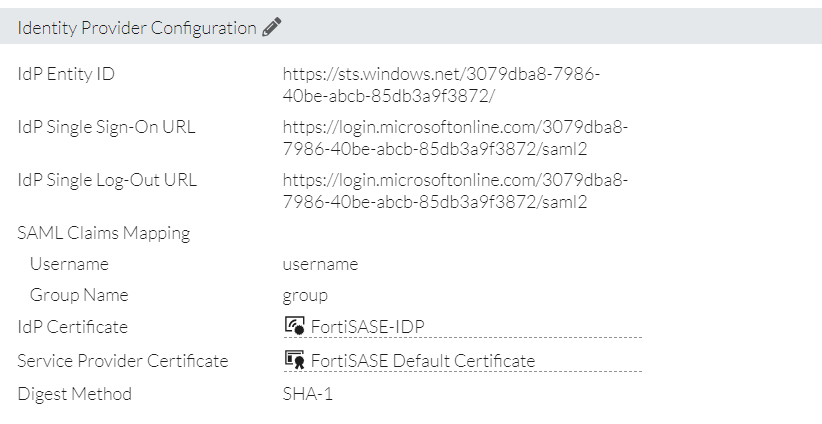Click the IdP Entity ID URL value
The height and width of the screenshot is (424, 822).
click(441, 84)
